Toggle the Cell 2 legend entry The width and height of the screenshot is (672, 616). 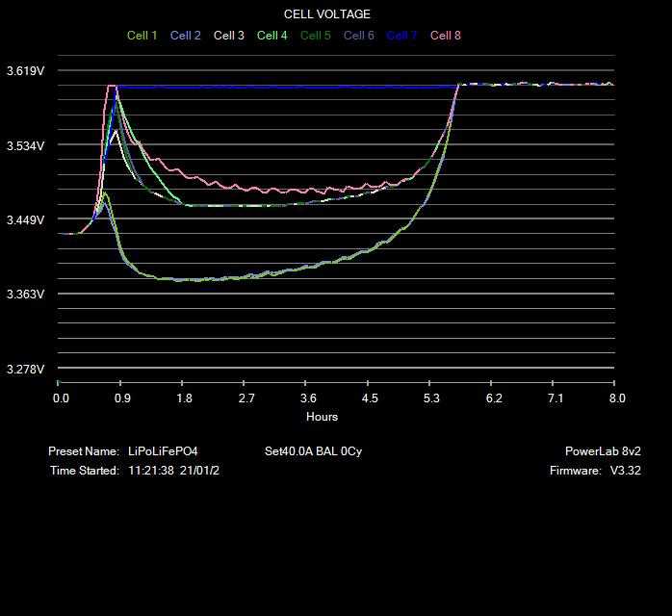point(186,36)
